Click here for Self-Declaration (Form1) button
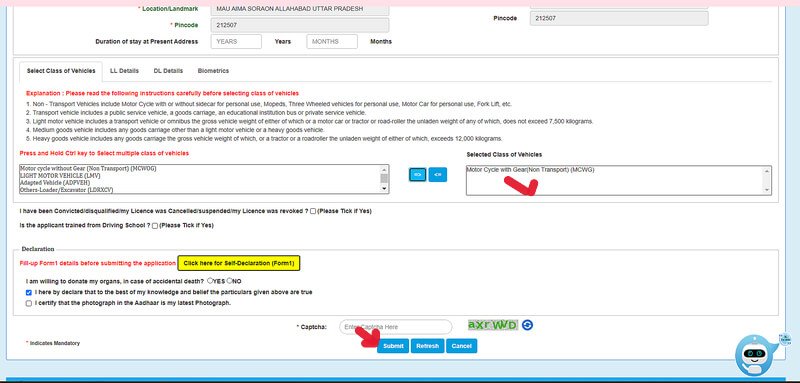Viewport: 800px width, 383px height. click(x=239, y=263)
